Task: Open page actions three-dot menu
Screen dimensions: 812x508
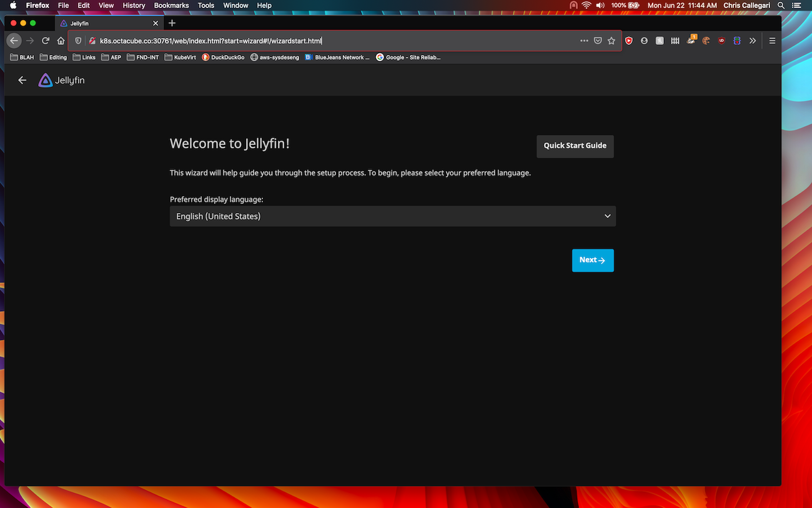Action: point(584,41)
